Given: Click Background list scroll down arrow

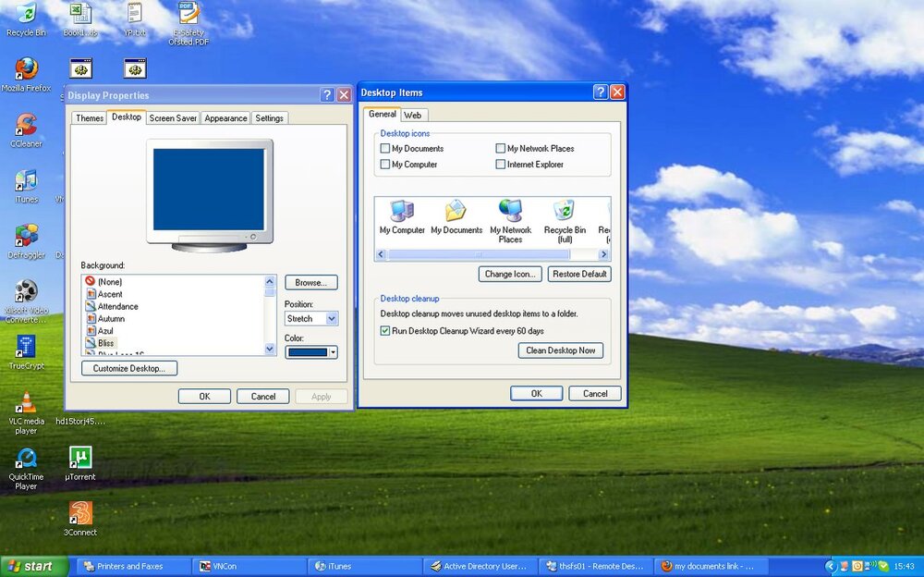Looking at the screenshot, I should 270,349.
